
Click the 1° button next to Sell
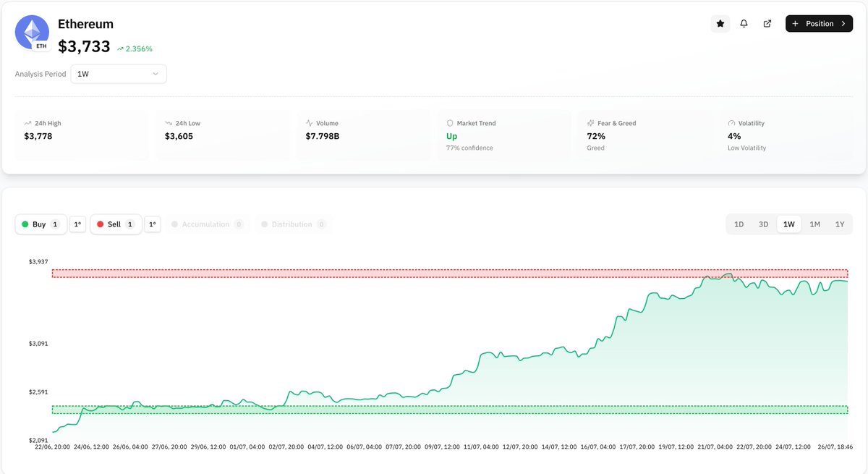(153, 224)
